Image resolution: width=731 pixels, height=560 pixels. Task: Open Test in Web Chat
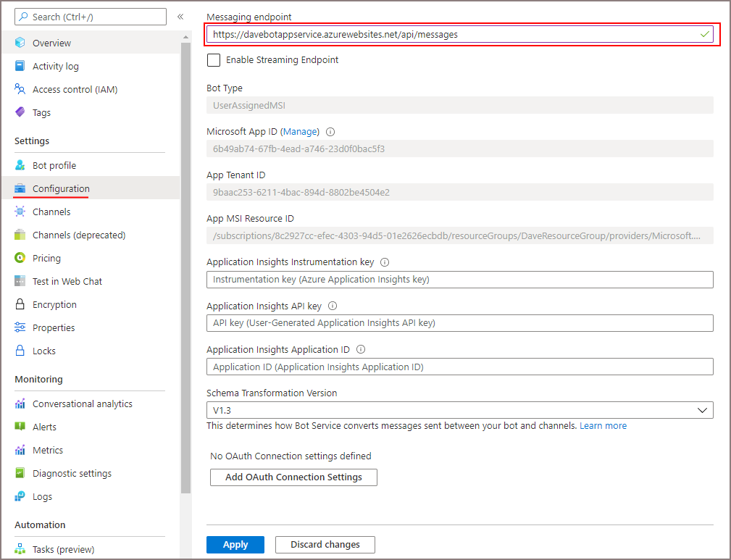[67, 281]
